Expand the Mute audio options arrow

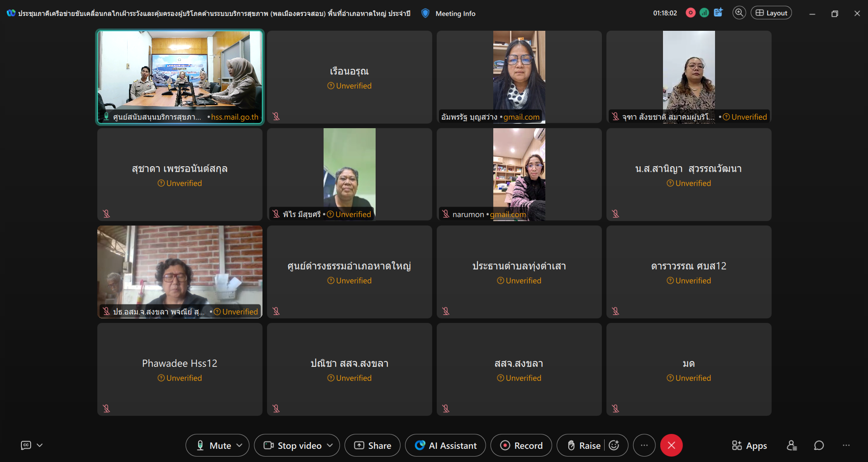pyautogui.click(x=239, y=446)
